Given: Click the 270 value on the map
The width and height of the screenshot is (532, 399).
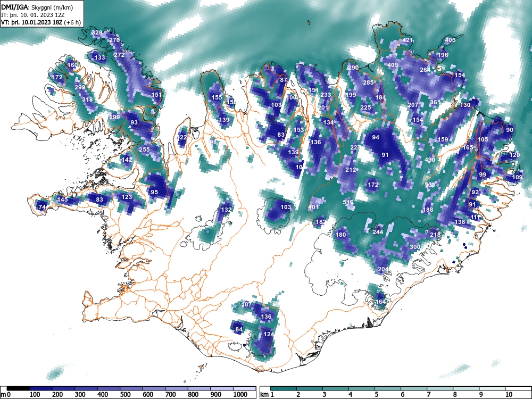Looking at the screenshot, I should coord(114,40).
